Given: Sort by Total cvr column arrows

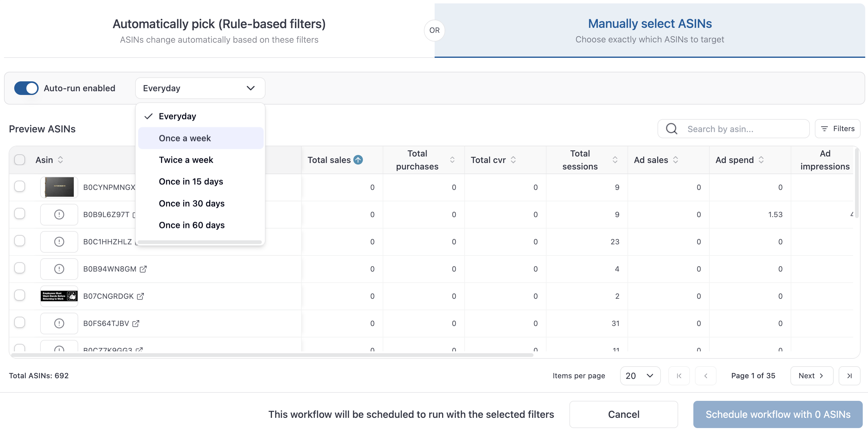Looking at the screenshot, I should 513,160.
